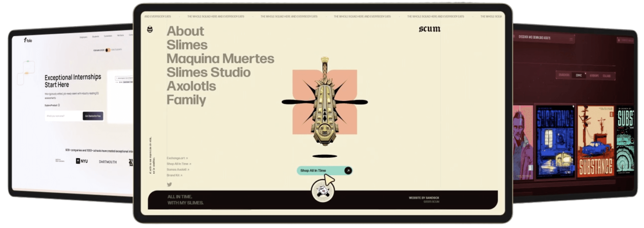Select Maquina Muertes from the menu
644x228 pixels.
[x=220, y=59]
